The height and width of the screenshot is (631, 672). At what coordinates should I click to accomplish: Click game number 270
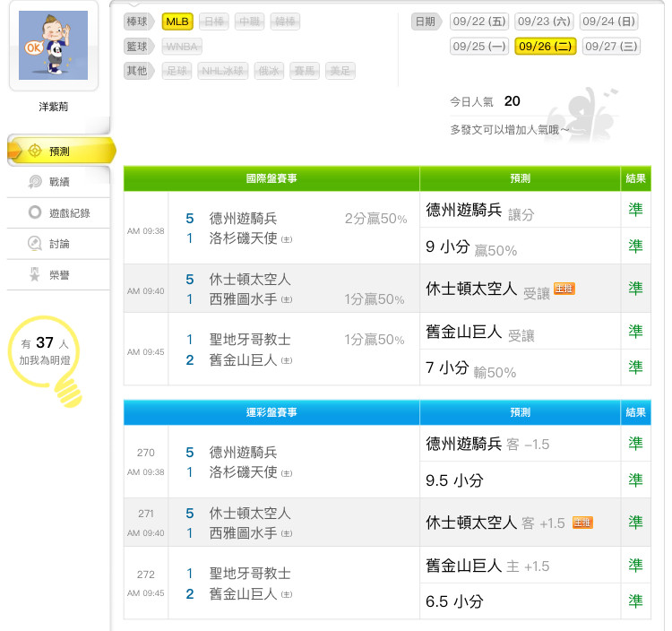pyautogui.click(x=146, y=453)
